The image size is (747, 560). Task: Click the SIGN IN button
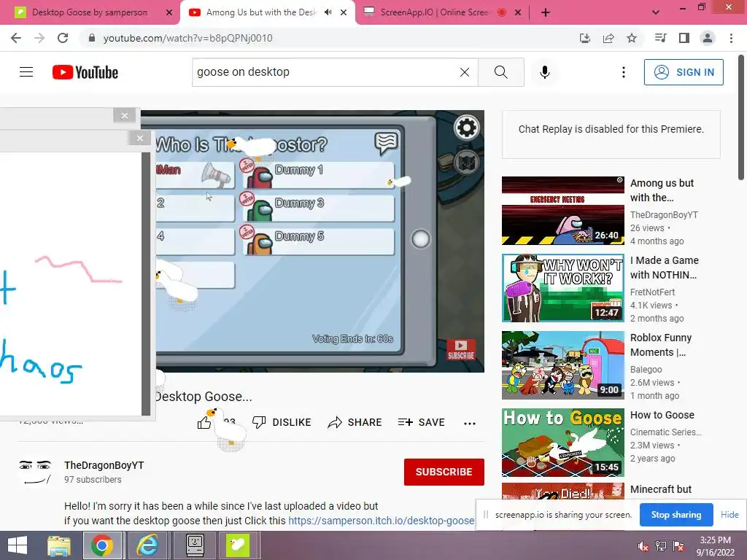[x=684, y=72]
